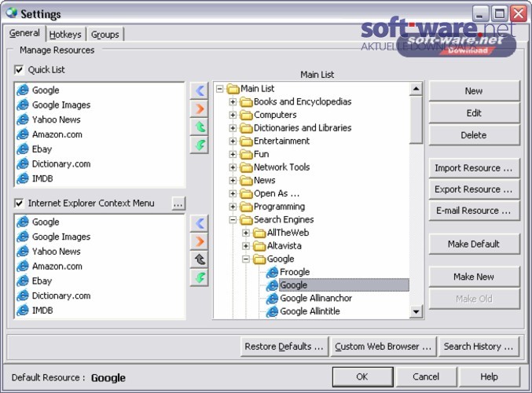Click the ... button next to Context Menu
This screenshot has width=532, height=393.
[x=178, y=204]
